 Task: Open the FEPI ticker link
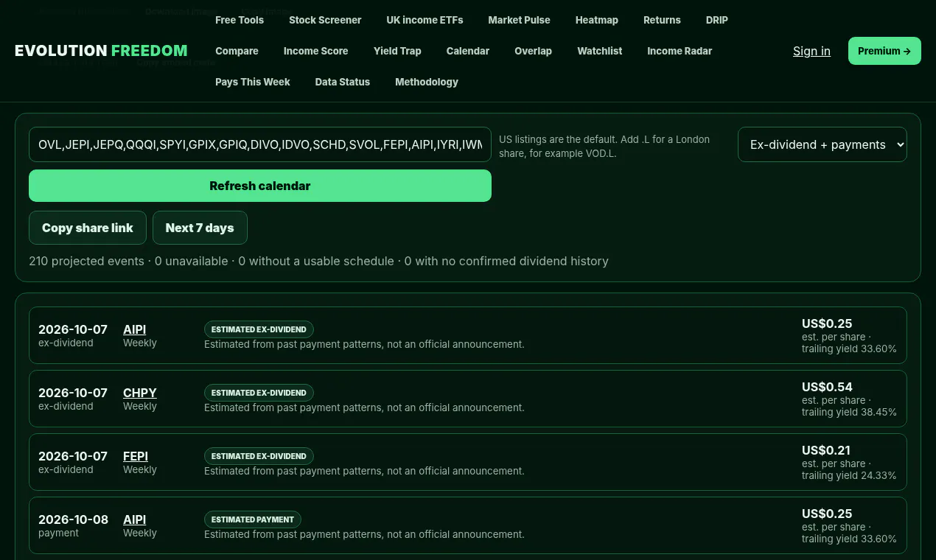click(x=136, y=456)
